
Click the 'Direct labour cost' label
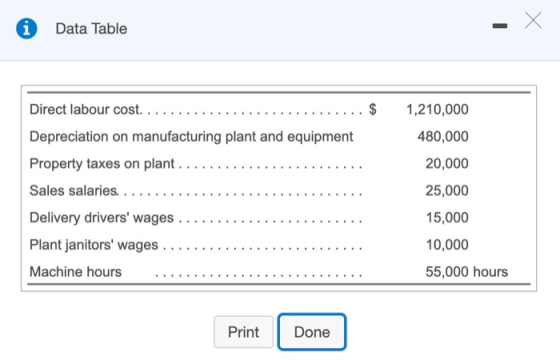86,109
